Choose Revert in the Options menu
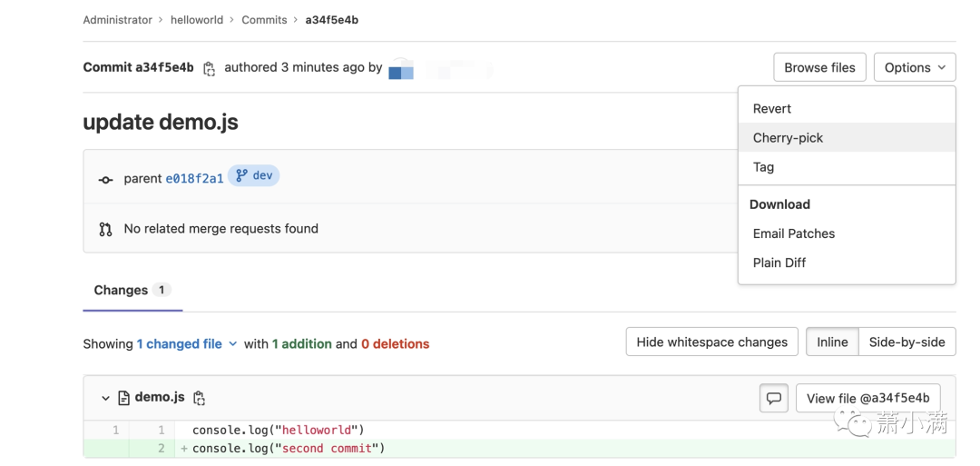 tap(772, 109)
